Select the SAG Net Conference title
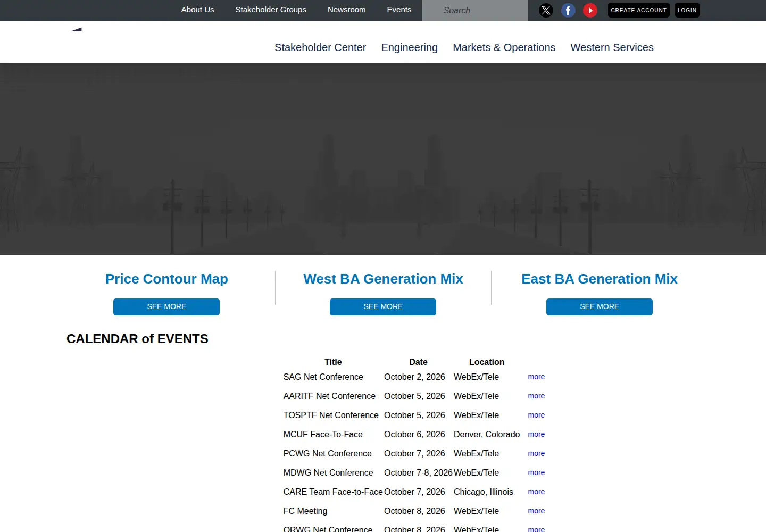The width and height of the screenshot is (766, 532). [323, 377]
